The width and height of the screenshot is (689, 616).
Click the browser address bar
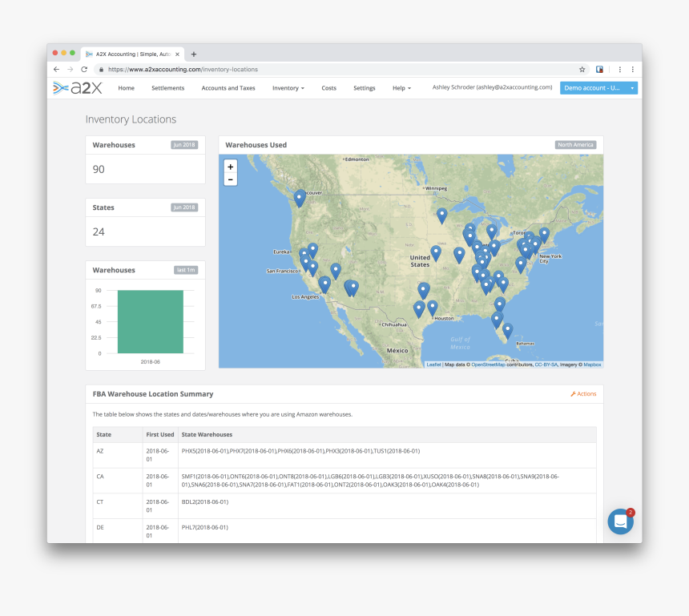click(336, 70)
